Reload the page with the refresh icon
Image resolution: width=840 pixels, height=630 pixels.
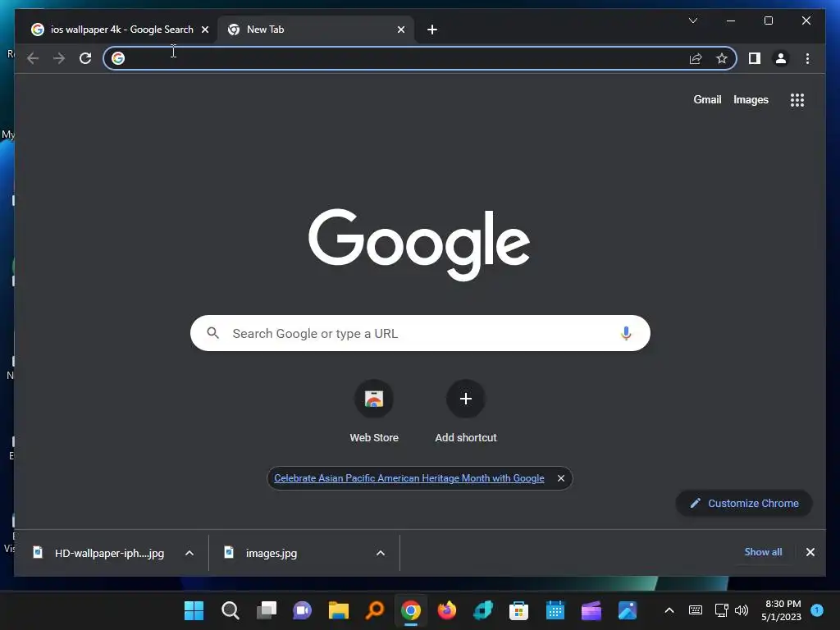tap(85, 58)
